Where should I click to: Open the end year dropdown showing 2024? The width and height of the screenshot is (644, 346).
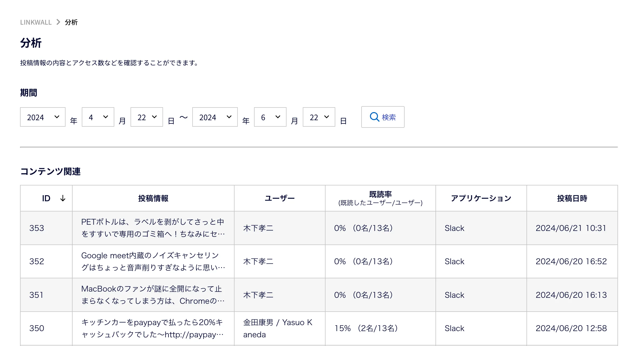click(215, 117)
